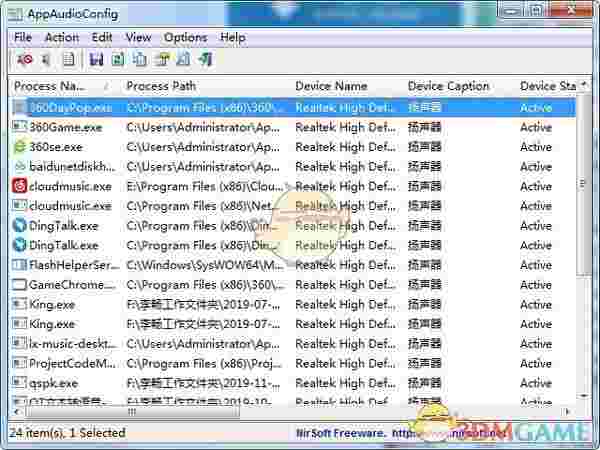
Task: Click the C:\Program Files (x86)\Proj path cell
Action: click(204, 363)
